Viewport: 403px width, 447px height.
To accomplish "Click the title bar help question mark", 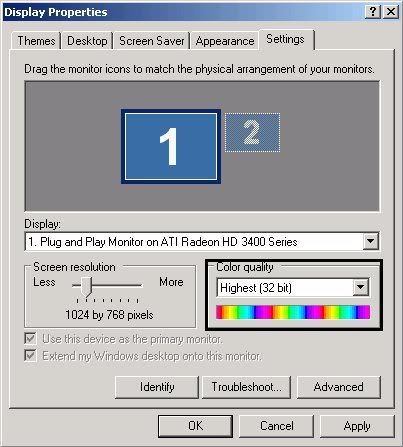I will click(x=373, y=12).
